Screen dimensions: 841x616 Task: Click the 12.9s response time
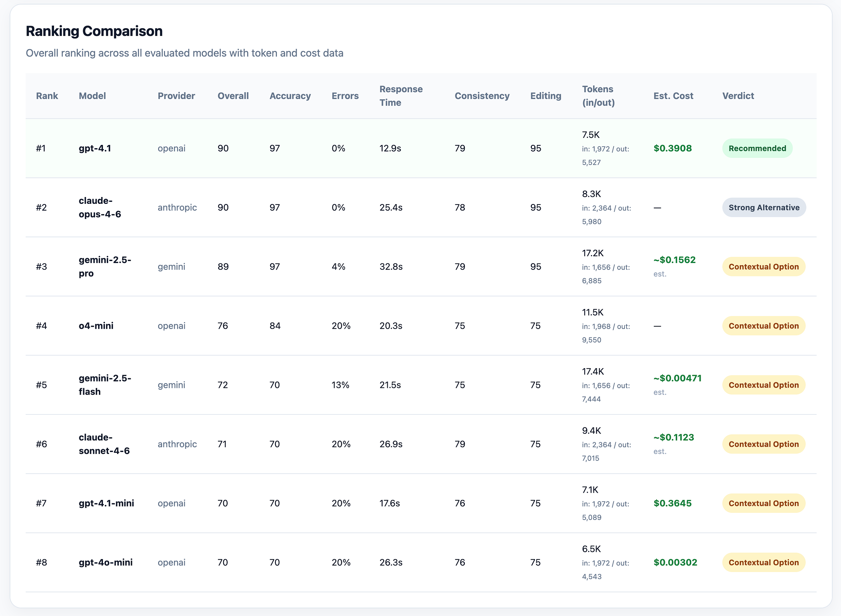pos(390,148)
